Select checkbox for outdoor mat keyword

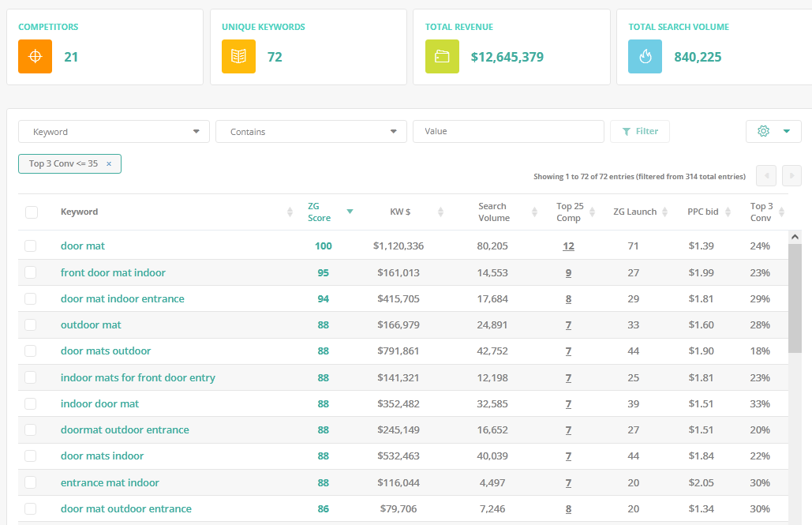[x=31, y=325]
